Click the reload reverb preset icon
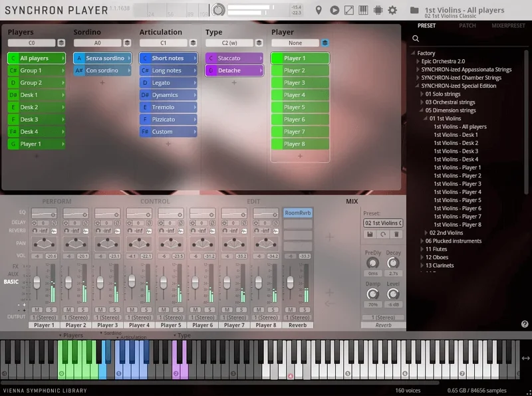The width and height of the screenshot is (532, 396). click(x=383, y=235)
